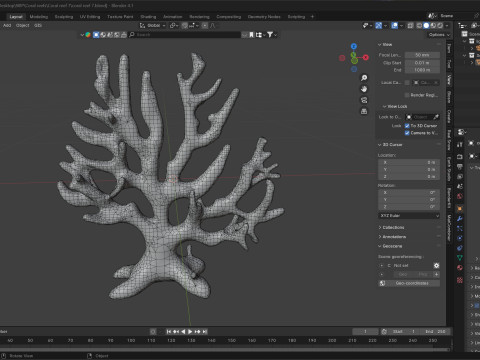Click the plus button in Geoscene panel
The height and width of the screenshot is (360, 480).
pyautogui.click(x=436, y=274)
